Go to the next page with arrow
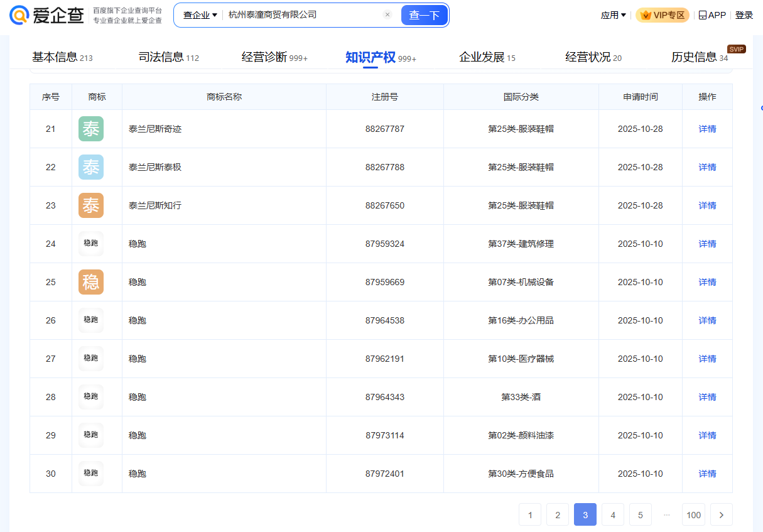This screenshot has width=763, height=532. 721,515
